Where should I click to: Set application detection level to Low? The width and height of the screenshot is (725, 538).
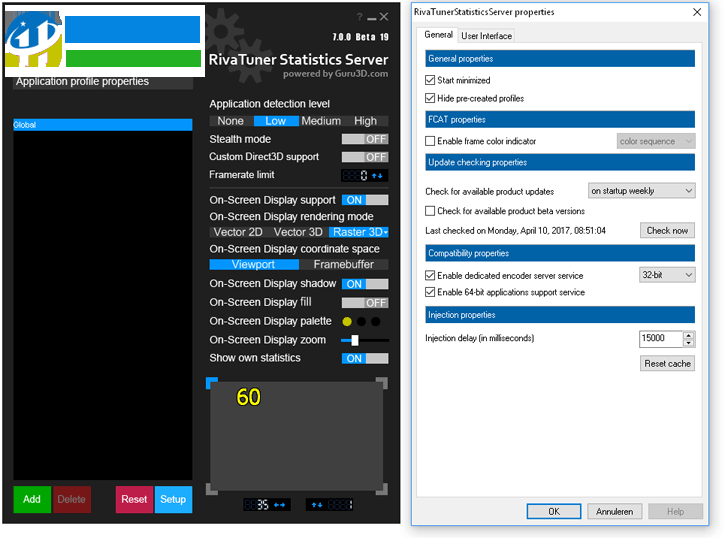(276, 121)
